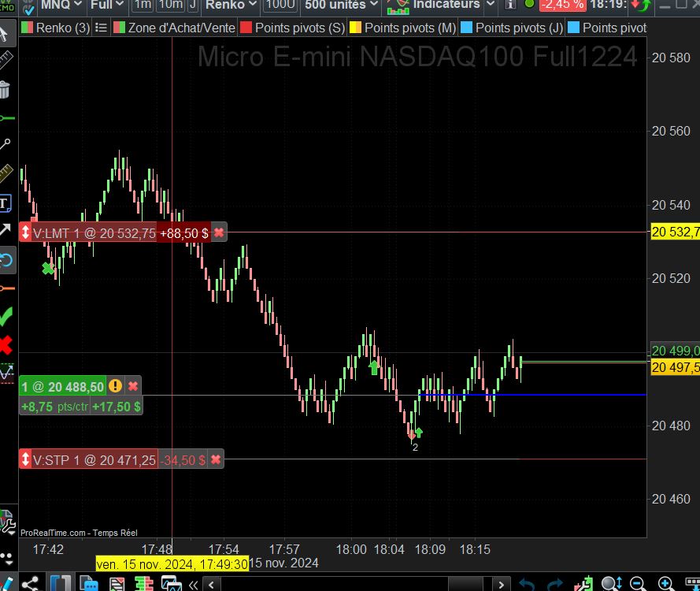The height and width of the screenshot is (591, 700).
Task: Click the magnifier vertical zoom icon
Action: [x=612, y=584]
